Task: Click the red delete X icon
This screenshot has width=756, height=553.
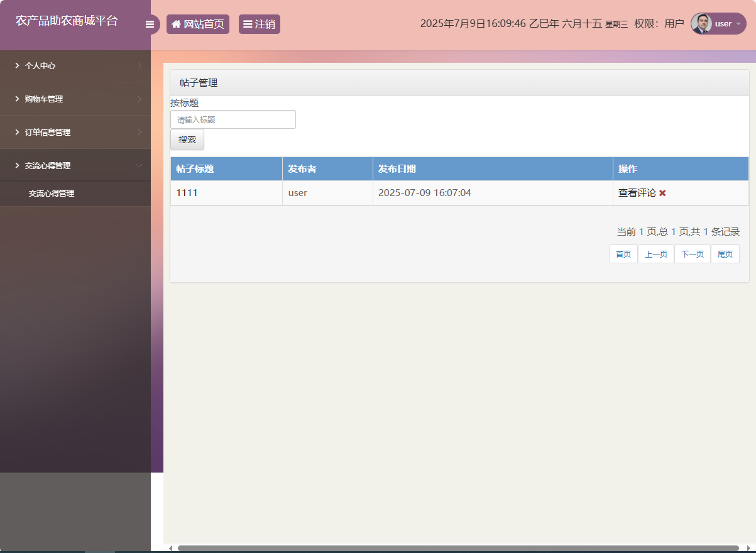Action: point(662,193)
